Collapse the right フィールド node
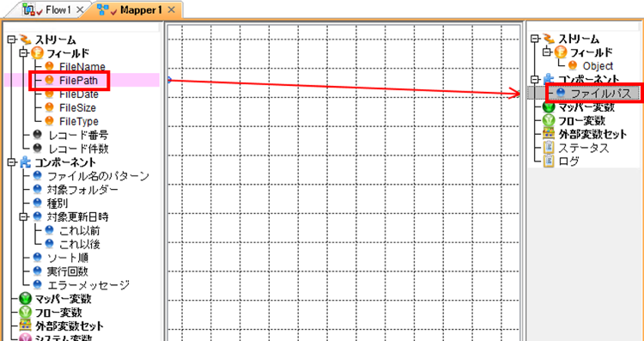This screenshot has height=341, width=644. click(x=546, y=52)
